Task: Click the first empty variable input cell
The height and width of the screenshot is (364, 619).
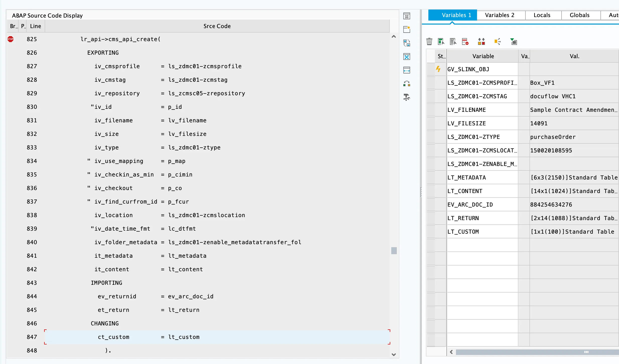Action: (x=483, y=245)
